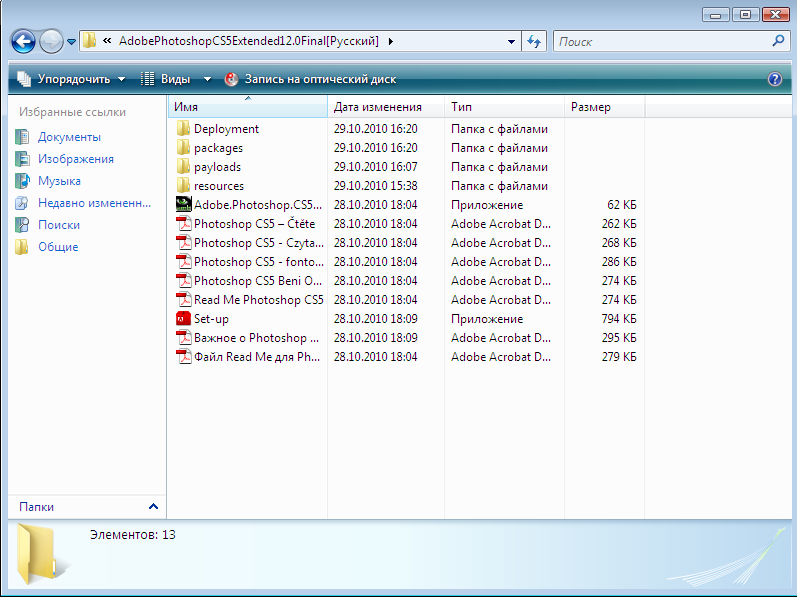
Task: Select file name Read Me Photoshop CS5
Action: click(259, 300)
